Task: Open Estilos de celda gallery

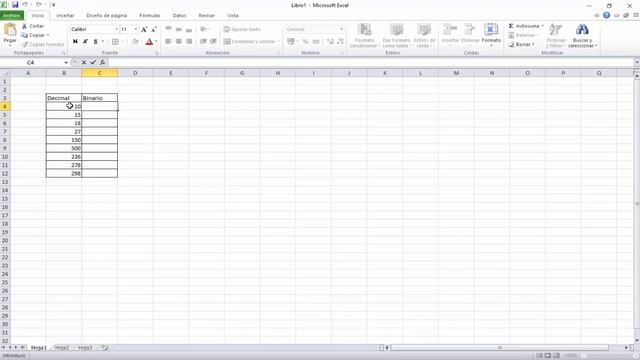Action: coord(424,36)
